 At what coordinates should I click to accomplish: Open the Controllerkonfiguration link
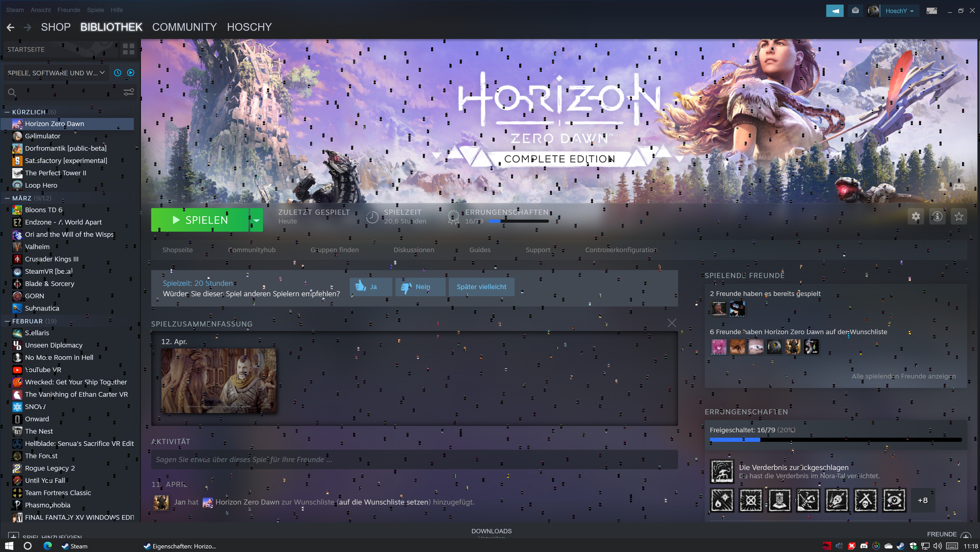[621, 250]
